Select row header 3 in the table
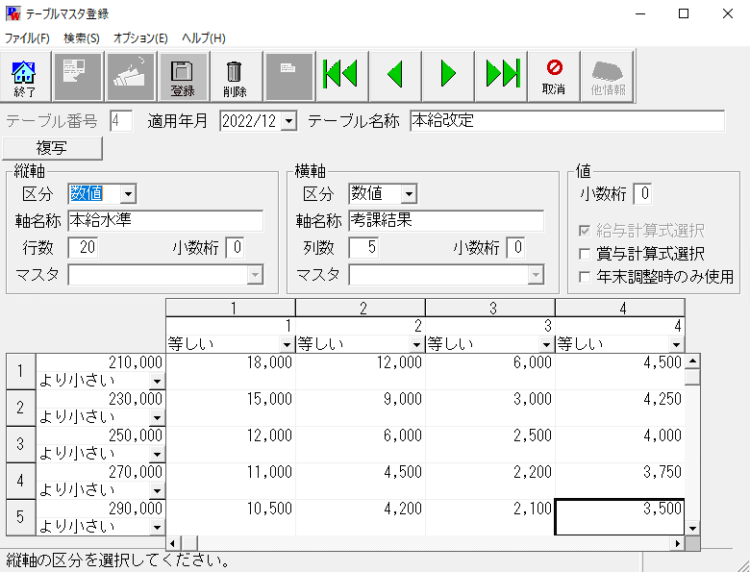 20,444
